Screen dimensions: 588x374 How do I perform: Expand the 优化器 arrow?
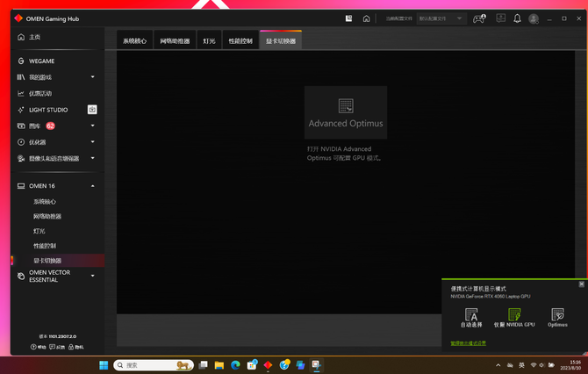click(x=93, y=142)
